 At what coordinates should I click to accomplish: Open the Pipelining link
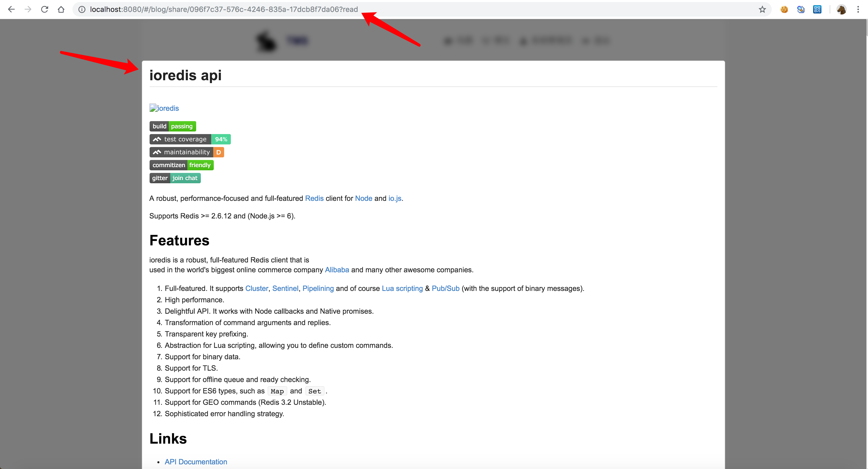coord(318,288)
